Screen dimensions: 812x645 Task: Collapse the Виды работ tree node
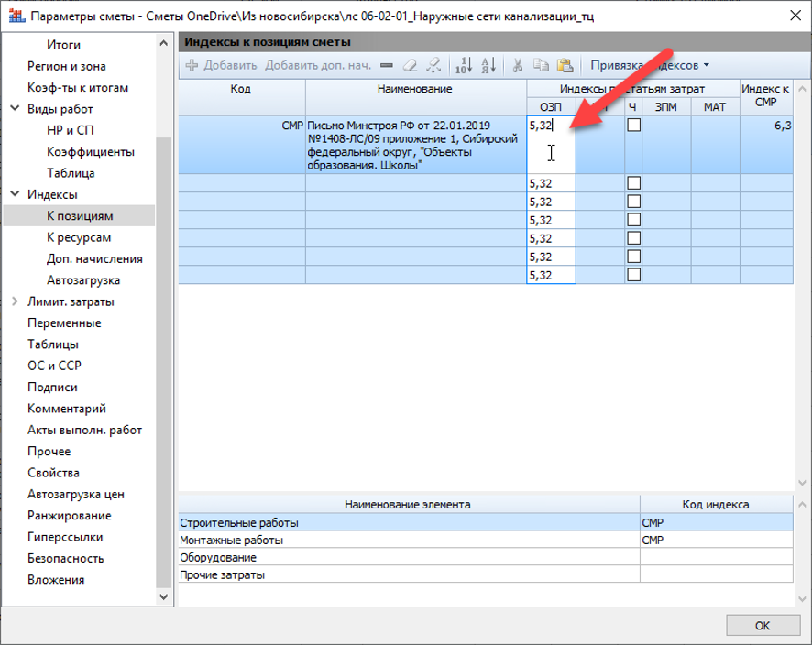pyautogui.click(x=15, y=108)
